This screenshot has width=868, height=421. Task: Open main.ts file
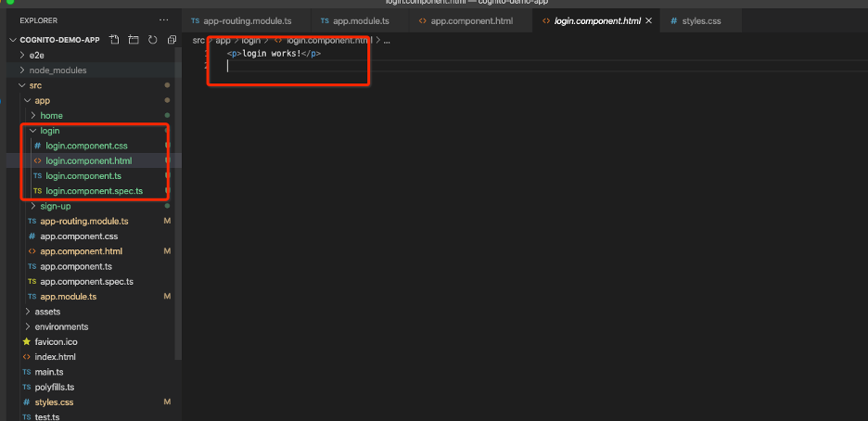point(49,372)
